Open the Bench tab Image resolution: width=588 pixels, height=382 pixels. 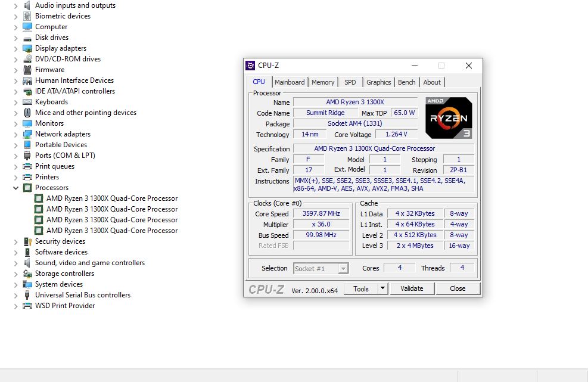coord(406,82)
